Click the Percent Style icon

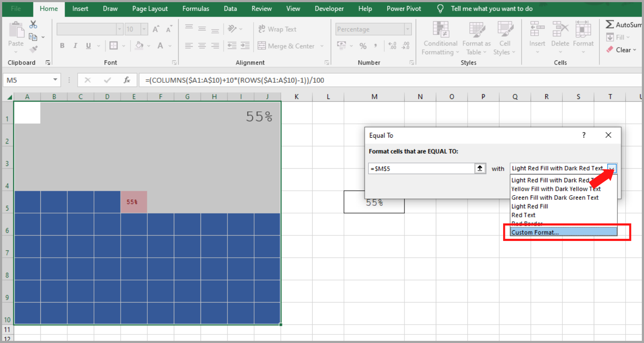[x=363, y=45]
